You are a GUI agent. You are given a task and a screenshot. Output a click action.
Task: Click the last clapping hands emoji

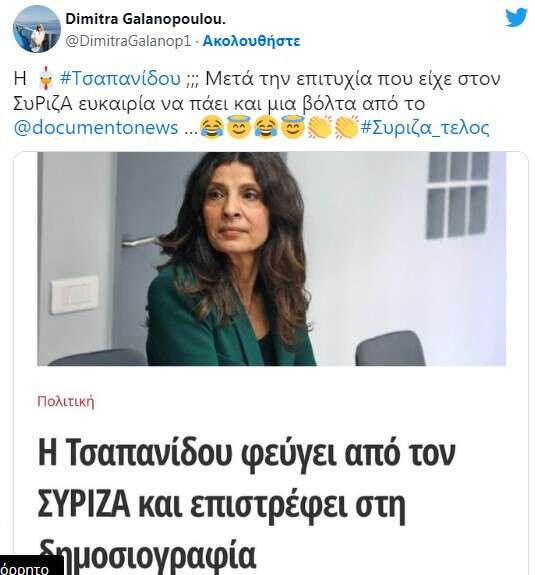coord(346,127)
